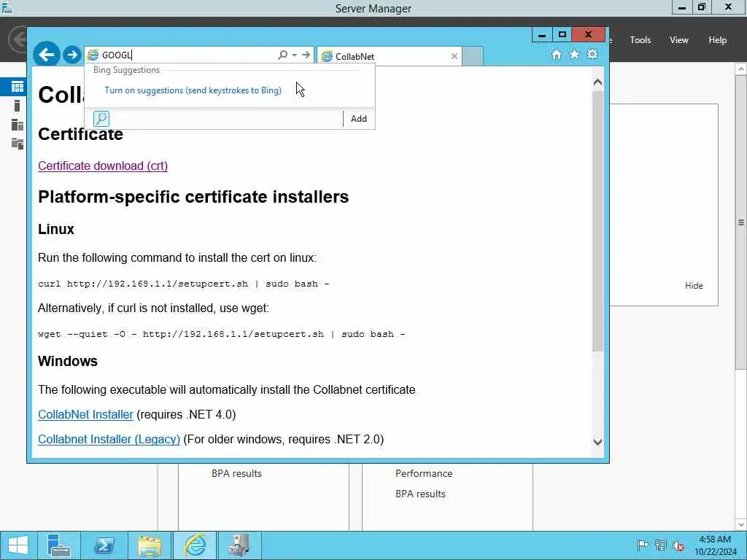Viewport: 747px width, 560px height.
Task: Open Server Manager View menu
Action: pyautogui.click(x=679, y=40)
